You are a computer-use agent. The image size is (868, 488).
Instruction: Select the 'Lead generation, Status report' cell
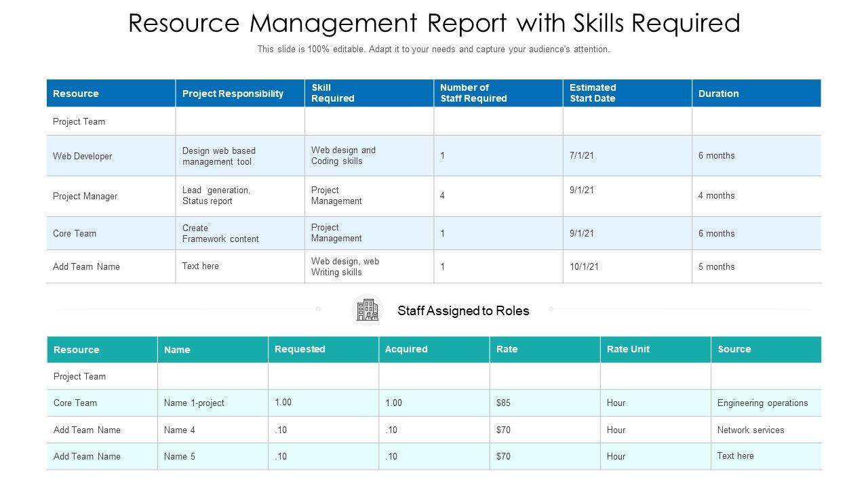240,196
